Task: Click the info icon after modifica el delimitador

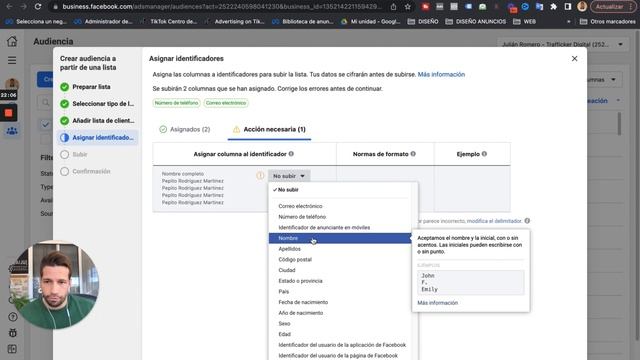Action: tap(527, 221)
